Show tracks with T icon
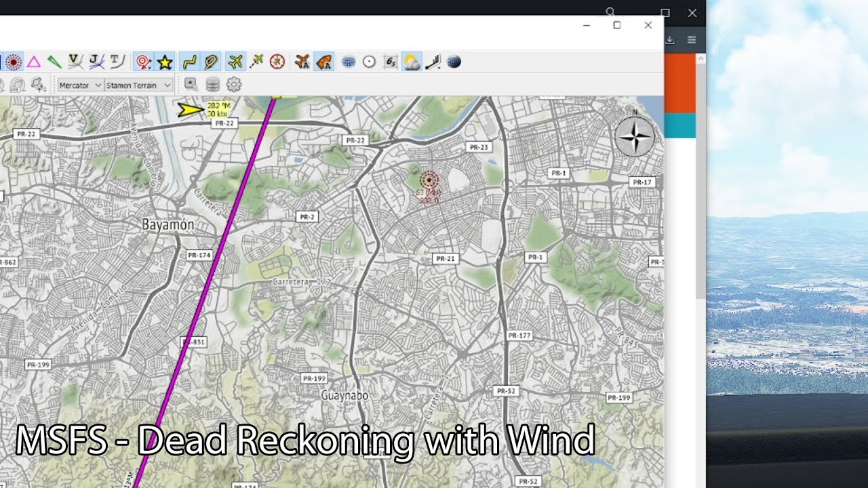The height and width of the screenshot is (488, 868). 117,62
